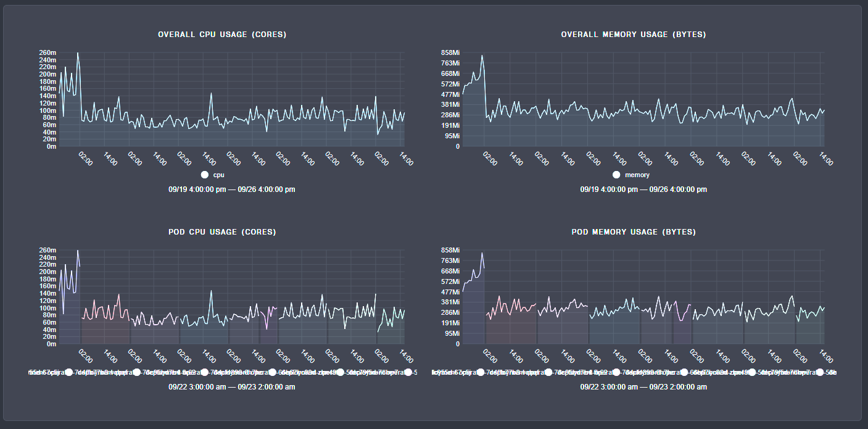
Task: Select the Overall Memory Usage (Bytes) heading
Action: [634, 35]
